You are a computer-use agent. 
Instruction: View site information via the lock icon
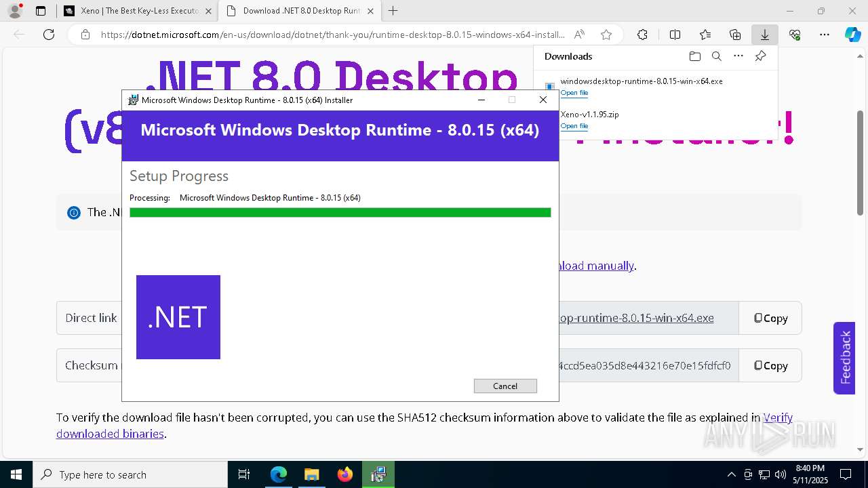[x=85, y=35]
